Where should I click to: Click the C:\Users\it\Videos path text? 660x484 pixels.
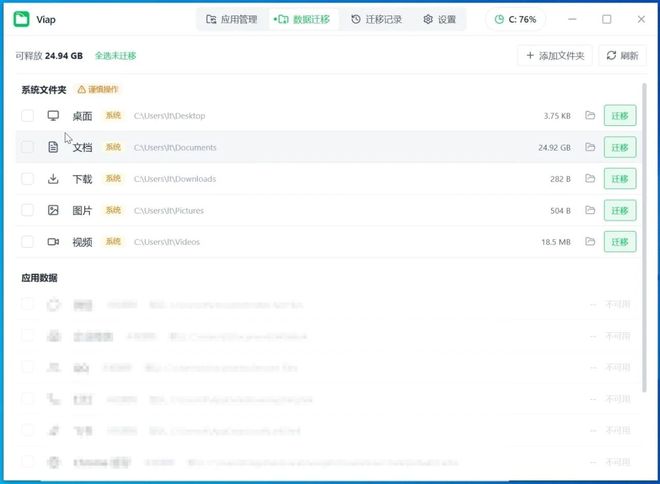167,242
